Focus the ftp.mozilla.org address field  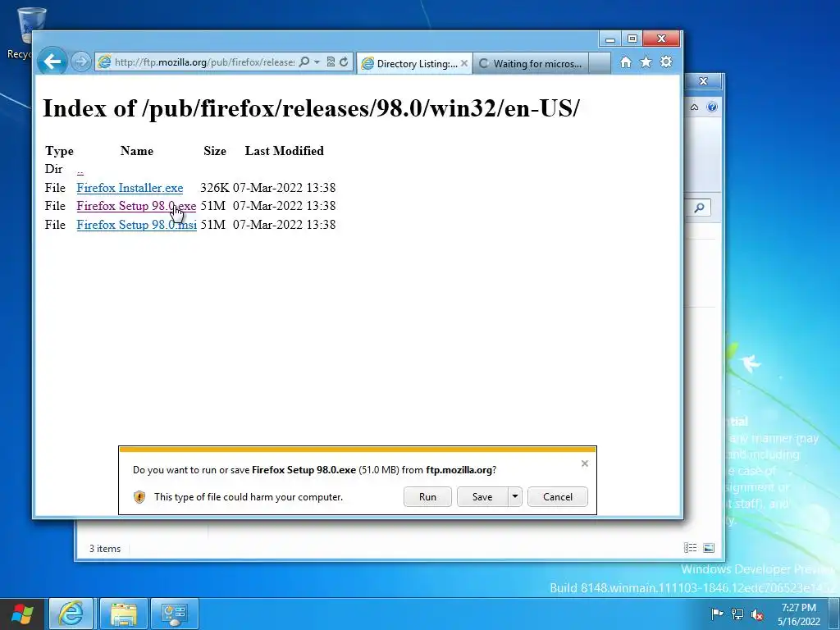[203, 62]
